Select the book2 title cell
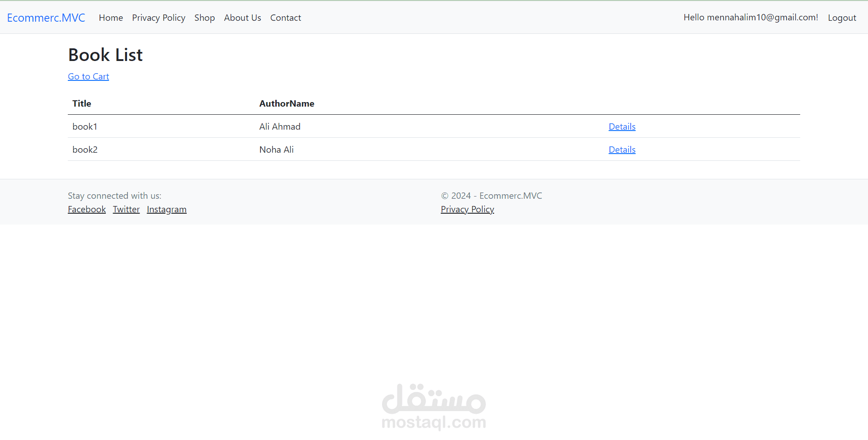This screenshot has width=868, height=440. (85, 150)
